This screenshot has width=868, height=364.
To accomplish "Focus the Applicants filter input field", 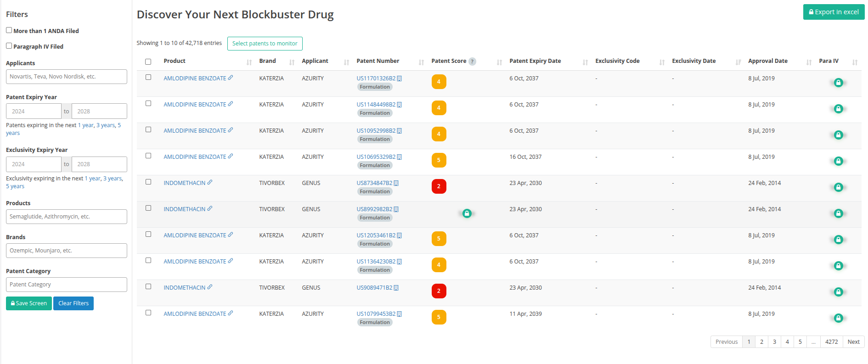I will 67,77.
